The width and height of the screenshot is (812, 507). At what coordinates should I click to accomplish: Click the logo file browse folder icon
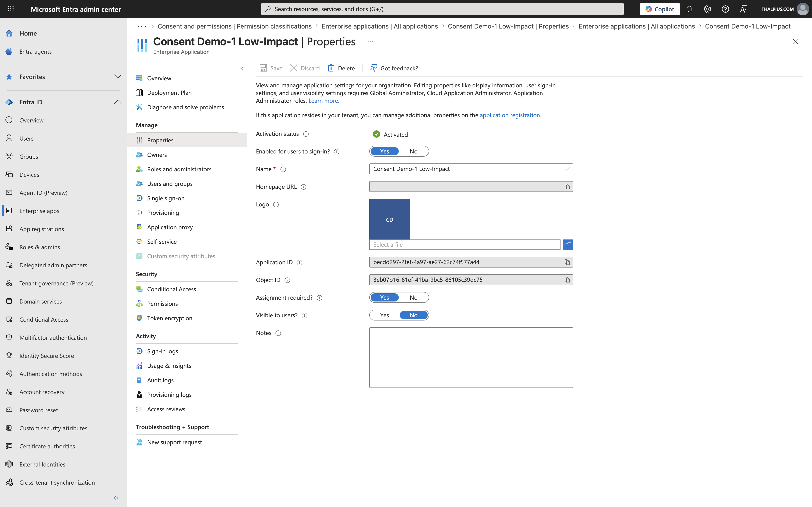click(568, 245)
